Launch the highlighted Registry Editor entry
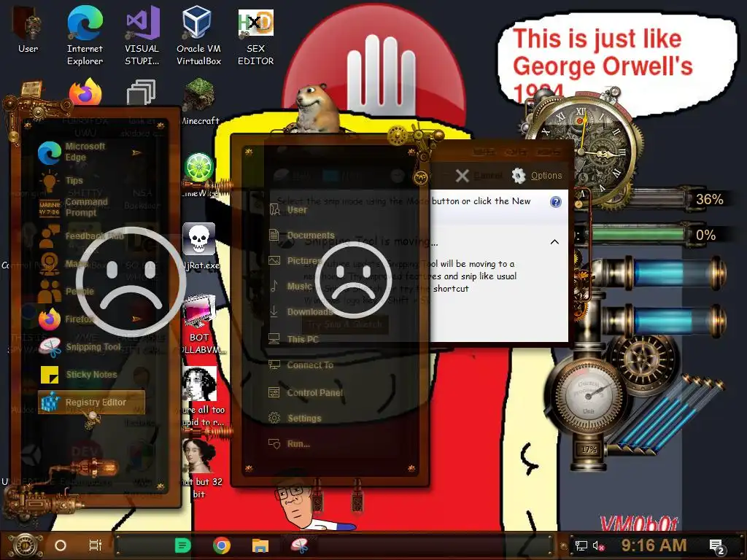The image size is (747, 560). click(x=91, y=402)
